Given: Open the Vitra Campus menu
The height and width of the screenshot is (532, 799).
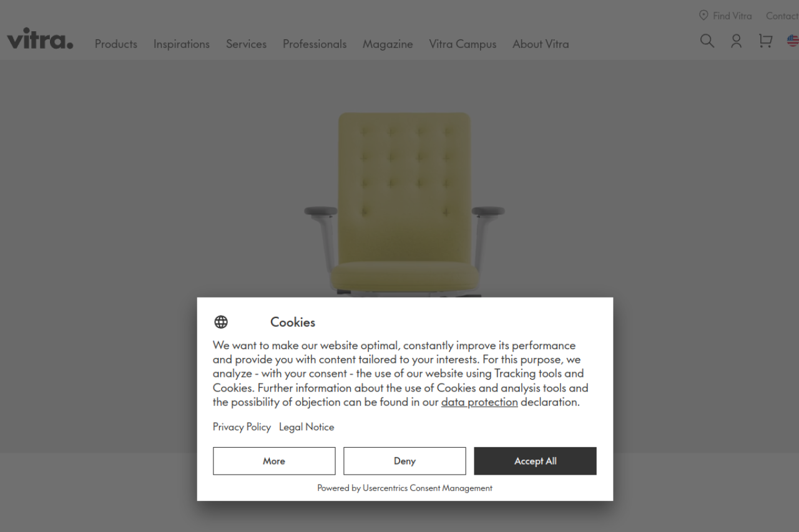Looking at the screenshot, I should pyautogui.click(x=463, y=44).
